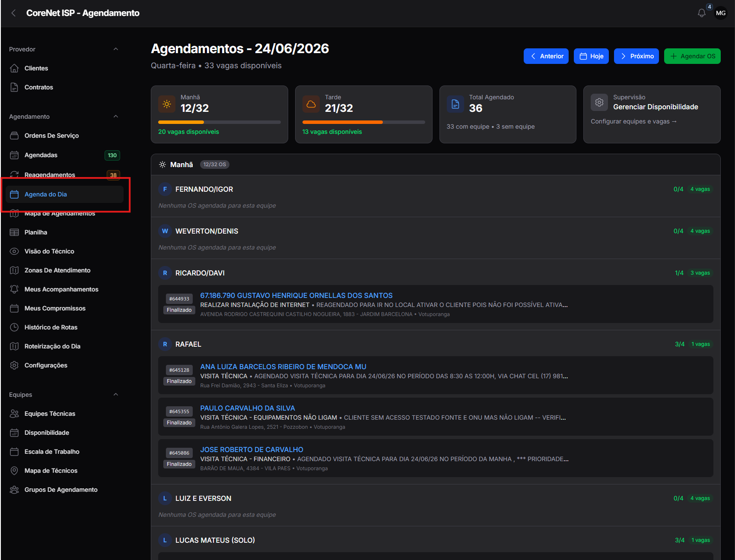Click the Clientes home icon
This screenshot has height=560, width=735.
click(x=14, y=68)
